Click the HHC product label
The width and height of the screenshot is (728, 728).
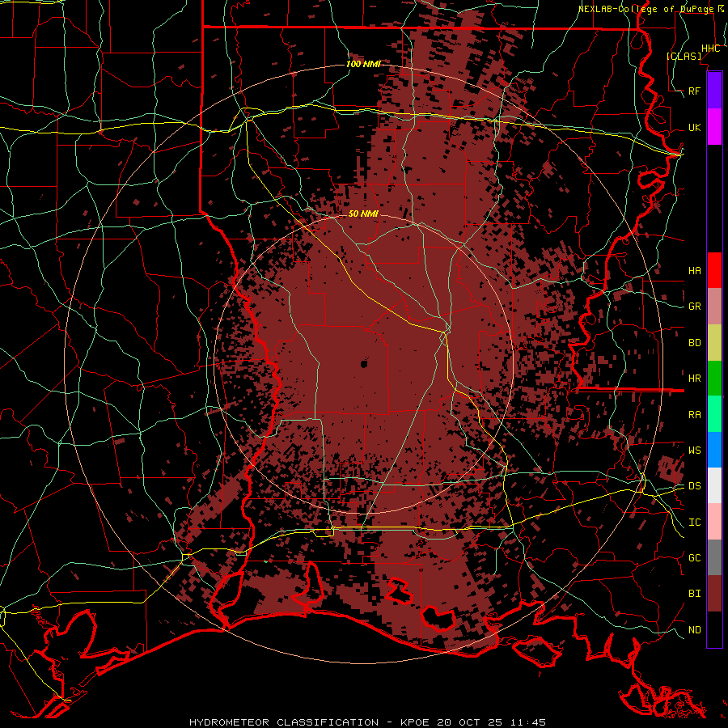[710, 49]
